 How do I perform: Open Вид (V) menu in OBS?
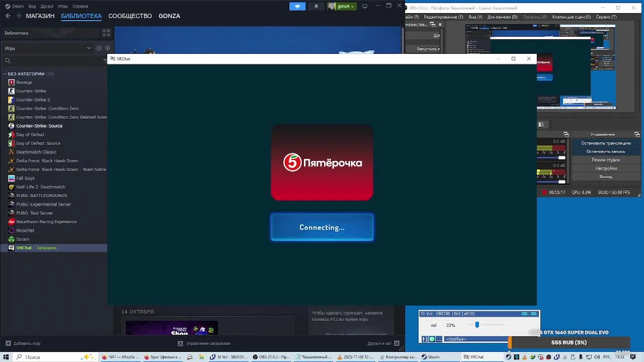coord(475,17)
